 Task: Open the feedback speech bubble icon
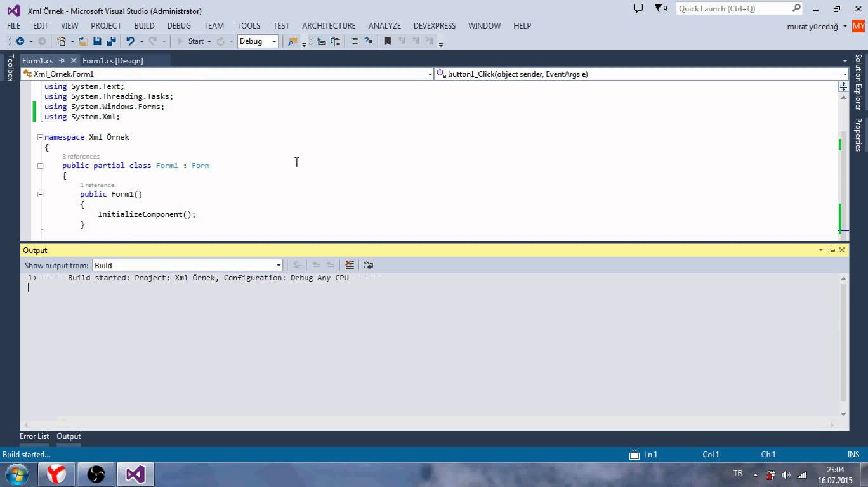tap(638, 8)
